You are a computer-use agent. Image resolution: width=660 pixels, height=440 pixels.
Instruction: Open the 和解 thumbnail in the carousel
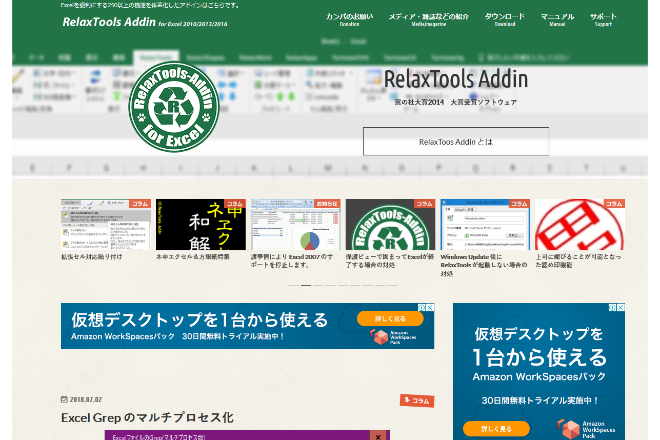click(x=200, y=225)
